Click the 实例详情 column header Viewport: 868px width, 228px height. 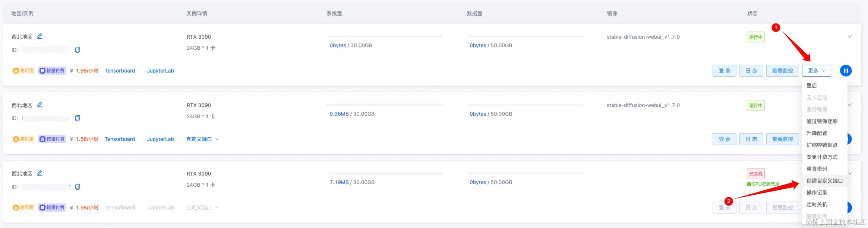[x=197, y=13]
